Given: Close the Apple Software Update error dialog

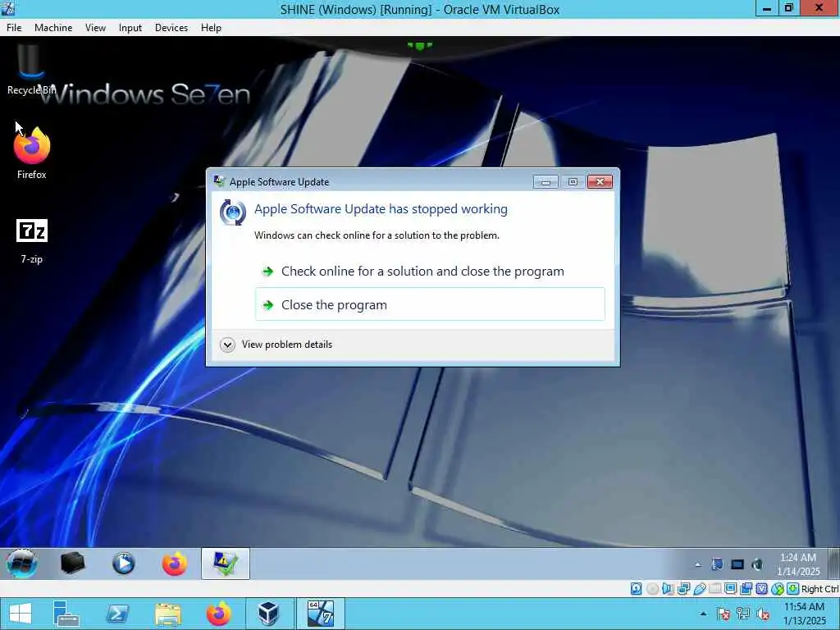Looking at the screenshot, I should point(600,181).
